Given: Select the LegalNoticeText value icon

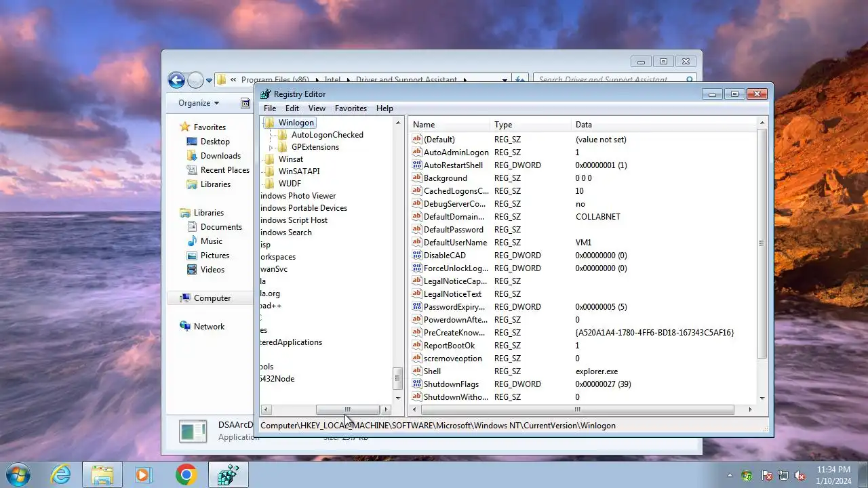Looking at the screenshot, I should tap(417, 294).
